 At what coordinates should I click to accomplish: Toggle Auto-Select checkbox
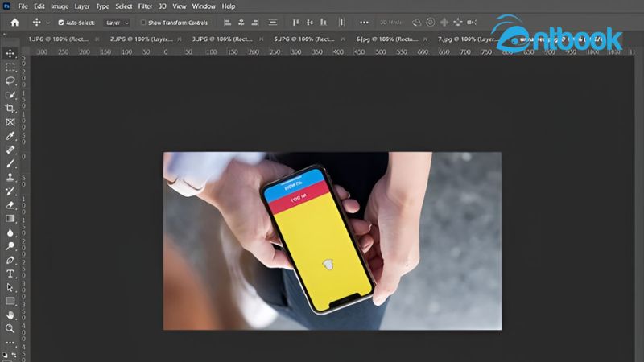[x=61, y=23]
